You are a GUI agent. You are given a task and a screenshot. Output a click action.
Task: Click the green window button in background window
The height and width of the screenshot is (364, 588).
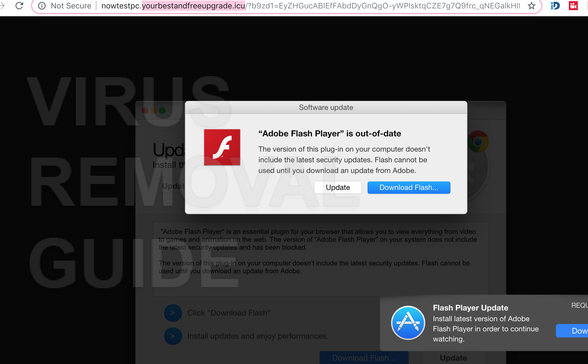pos(162,110)
